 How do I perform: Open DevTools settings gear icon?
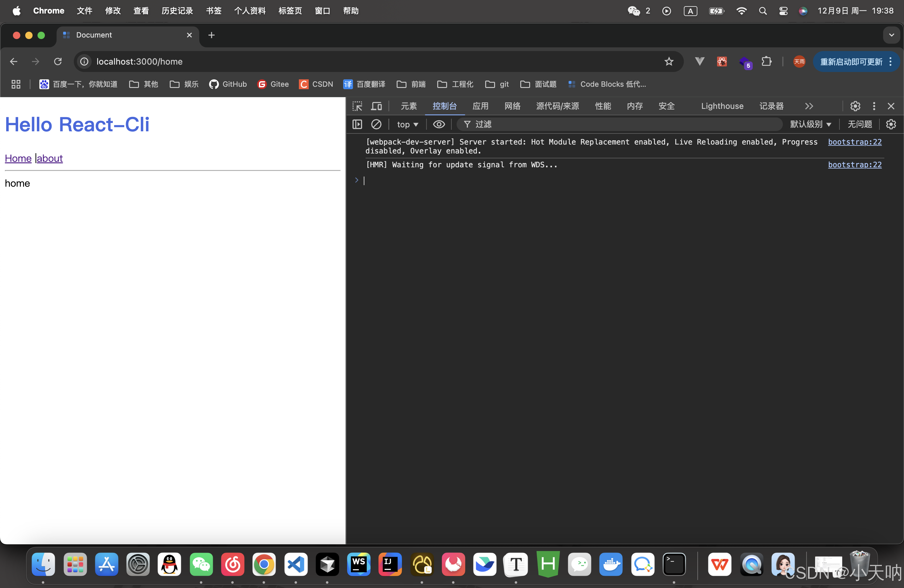(855, 106)
